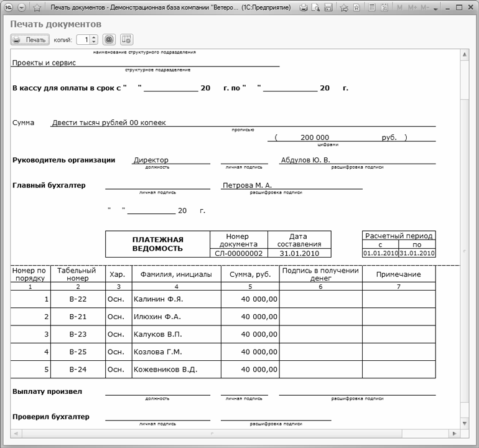Click the sum text Двести тысяч рублей 00 копеек
This screenshot has height=448, width=479.
click(x=109, y=123)
